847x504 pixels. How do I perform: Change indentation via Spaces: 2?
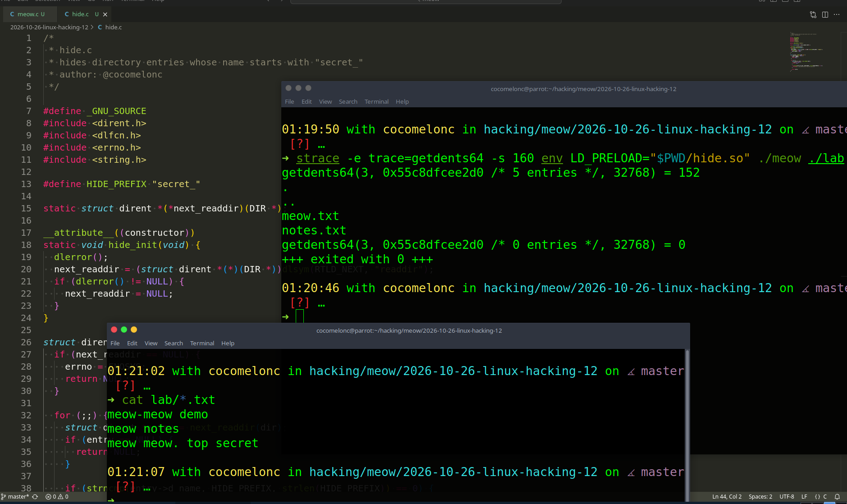pos(760,496)
